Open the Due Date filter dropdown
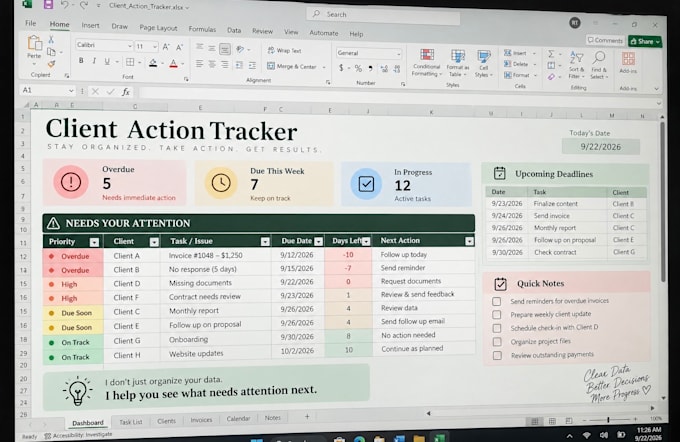Viewport: 680px width, 442px height. click(x=318, y=242)
